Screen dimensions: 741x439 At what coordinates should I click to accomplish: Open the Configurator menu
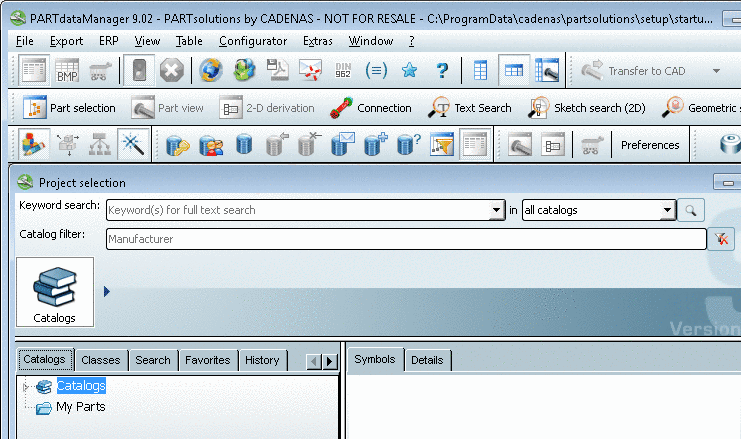pos(253,41)
